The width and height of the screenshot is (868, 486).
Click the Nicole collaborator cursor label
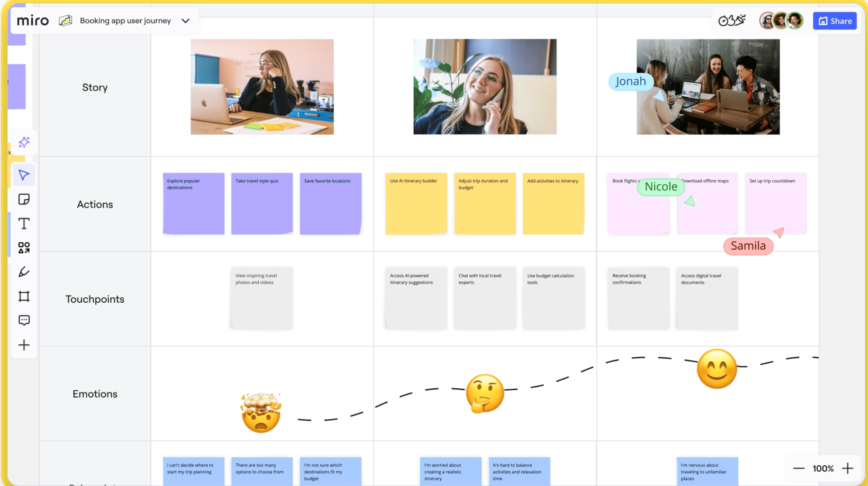pyautogui.click(x=661, y=186)
